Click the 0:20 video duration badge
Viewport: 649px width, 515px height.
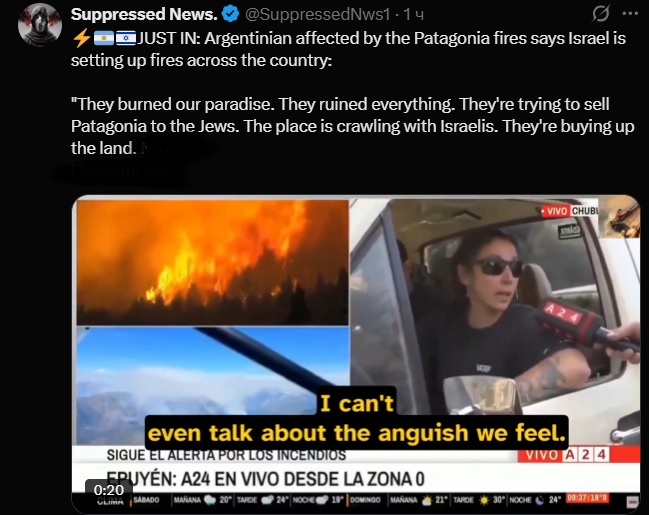[x=108, y=490]
